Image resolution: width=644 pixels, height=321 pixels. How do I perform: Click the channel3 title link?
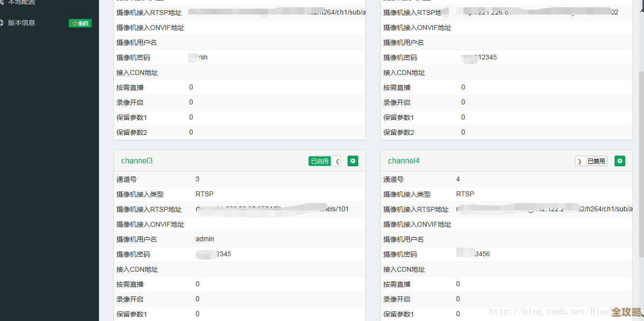tap(137, 160)
